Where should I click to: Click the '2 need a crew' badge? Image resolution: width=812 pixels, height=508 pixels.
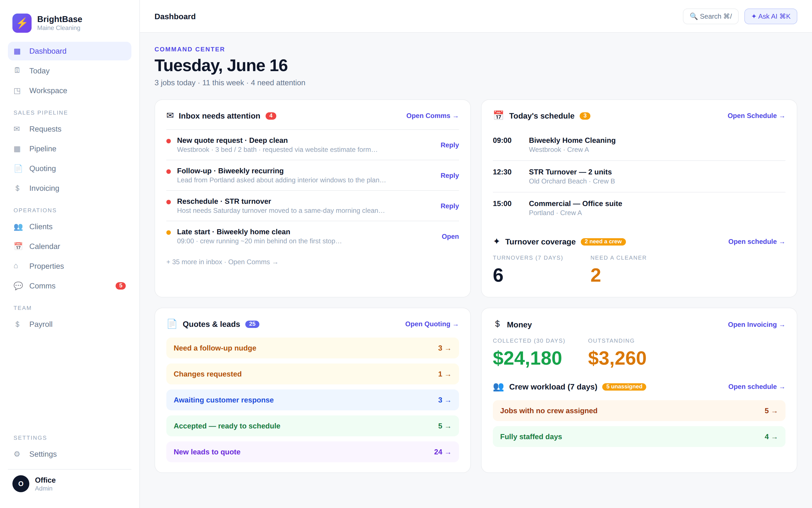pos(603,242)
